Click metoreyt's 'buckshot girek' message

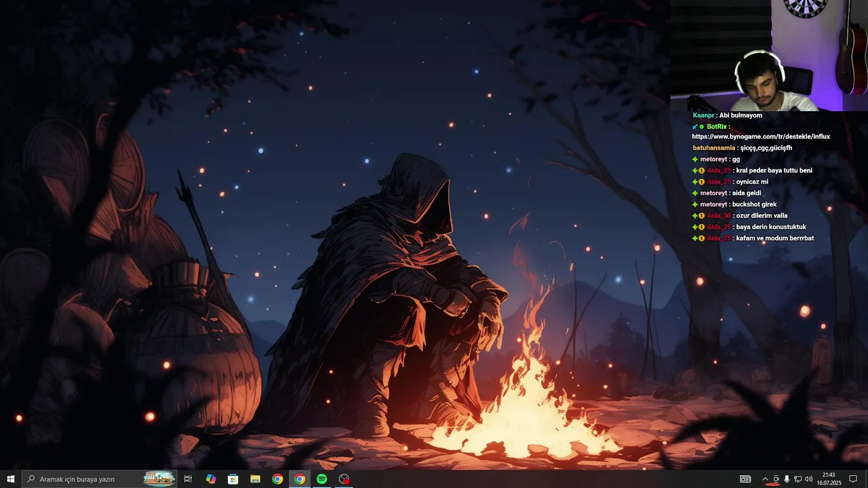[734, 205]
